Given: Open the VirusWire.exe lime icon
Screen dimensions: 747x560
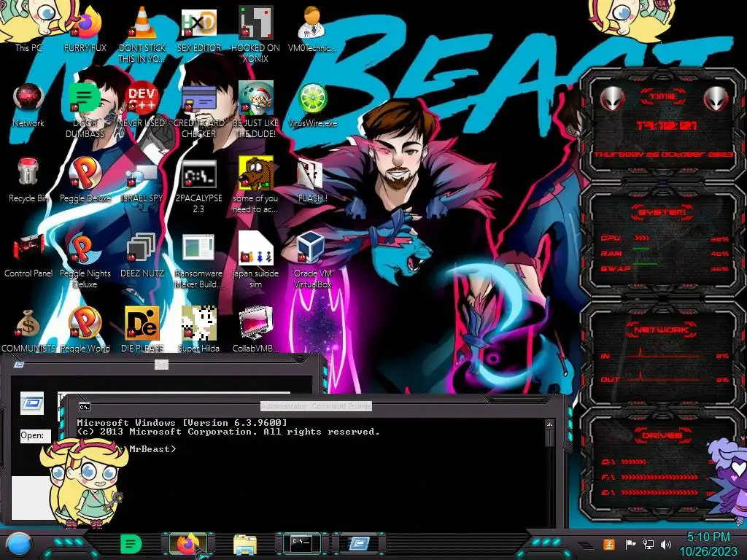Looking at the screenshot, I should point(312,105).
